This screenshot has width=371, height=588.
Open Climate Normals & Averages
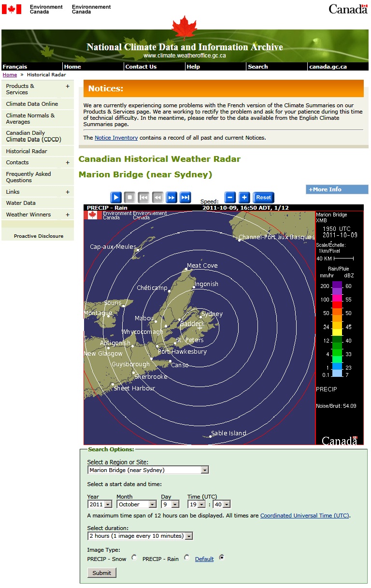point(30,118)
